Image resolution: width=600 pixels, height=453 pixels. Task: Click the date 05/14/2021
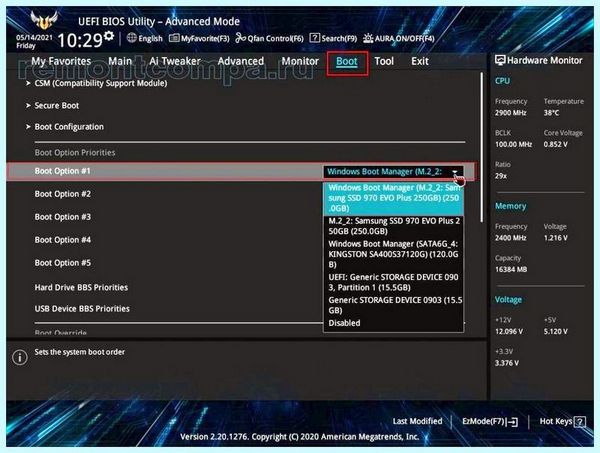coord(34,37)
